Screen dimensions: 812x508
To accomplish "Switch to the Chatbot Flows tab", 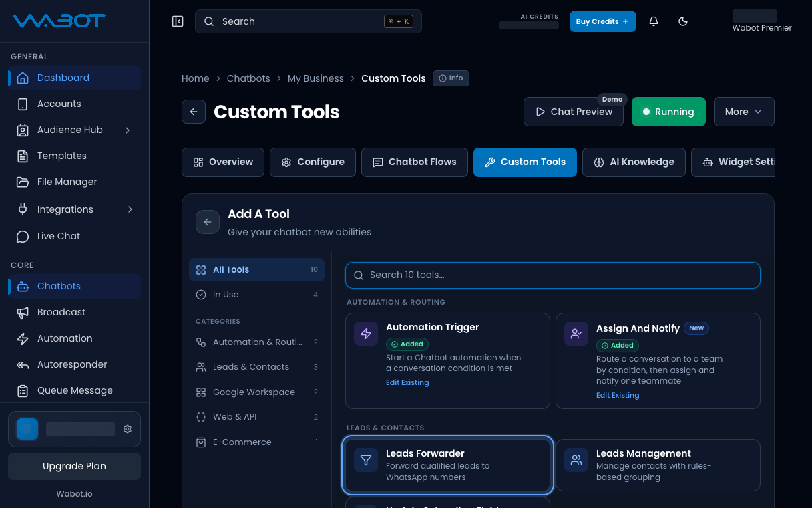I will click(x=415, y=162).
